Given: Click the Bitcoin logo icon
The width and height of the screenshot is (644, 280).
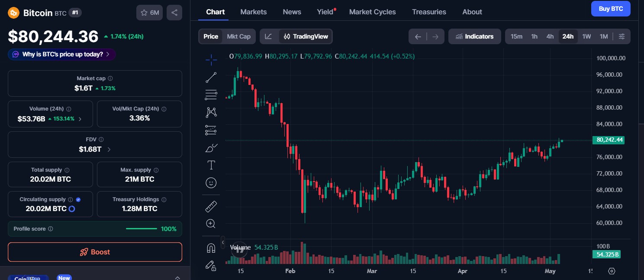Looking at the screenshot, I should (13, 13).
